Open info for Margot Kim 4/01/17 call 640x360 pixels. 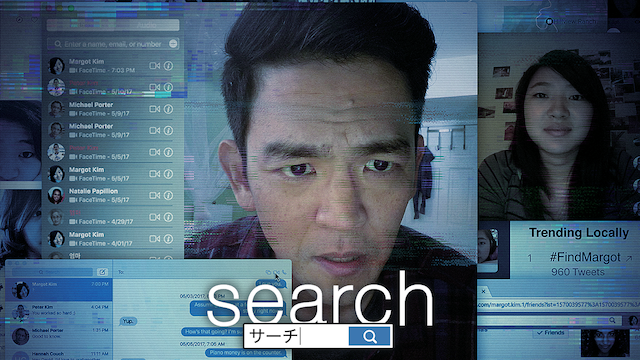[x=169, y=239]
